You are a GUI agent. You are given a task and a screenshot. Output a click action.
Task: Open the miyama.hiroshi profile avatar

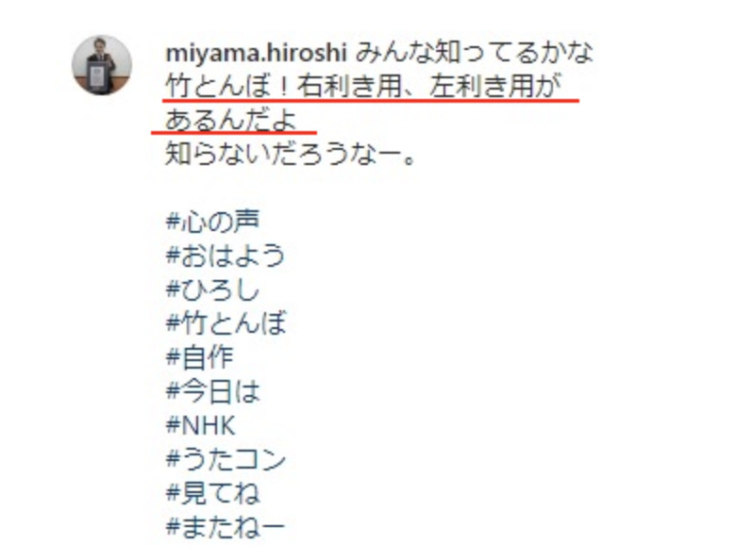coord(101,65)
